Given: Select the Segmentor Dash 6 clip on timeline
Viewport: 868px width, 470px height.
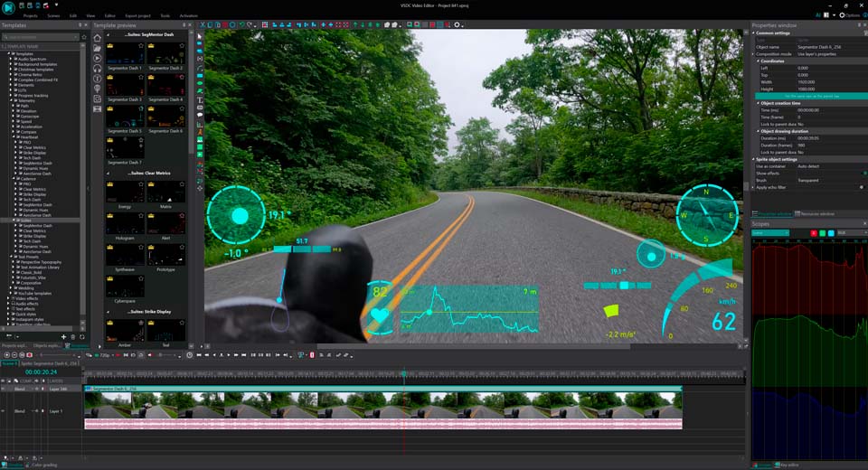Looking at the screenshot, I should click(383, 389).
